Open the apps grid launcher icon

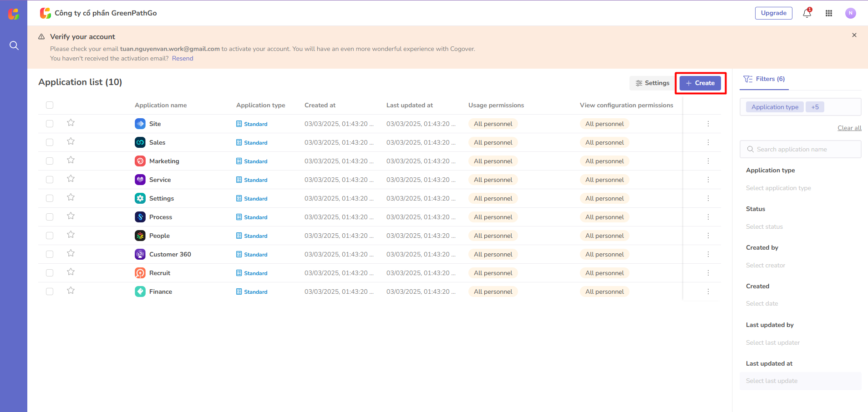[828, 13]
